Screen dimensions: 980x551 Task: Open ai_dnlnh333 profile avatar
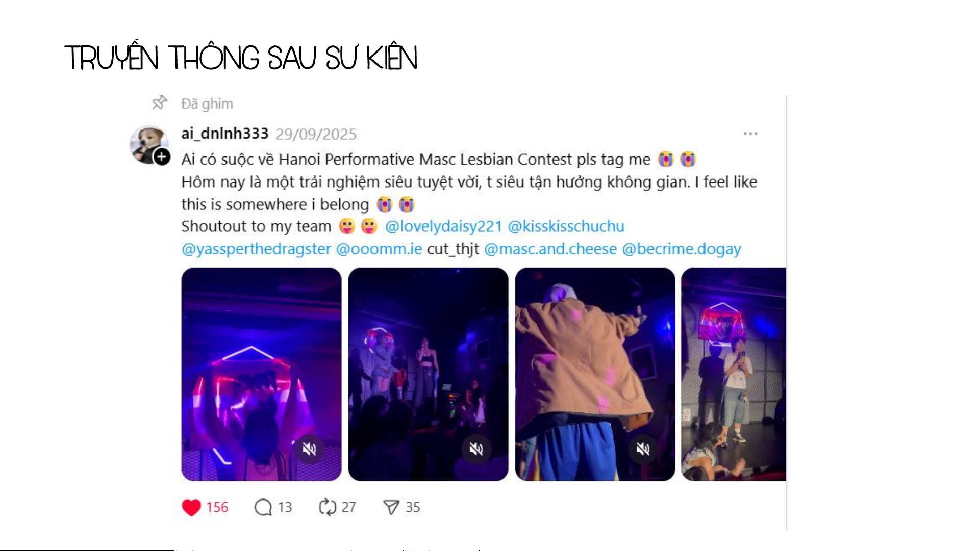[148, 144]
